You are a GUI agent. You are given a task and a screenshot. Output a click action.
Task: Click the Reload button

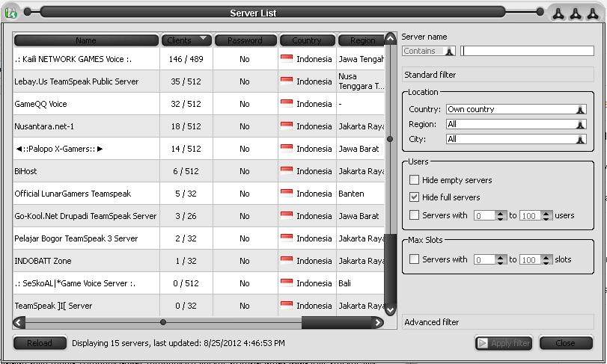(40, 343)
